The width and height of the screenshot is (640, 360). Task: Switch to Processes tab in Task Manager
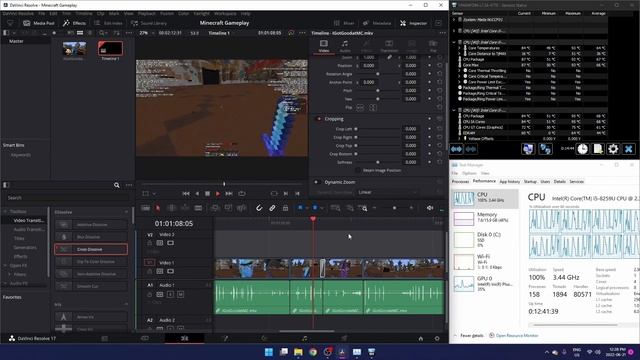(460, 182)
